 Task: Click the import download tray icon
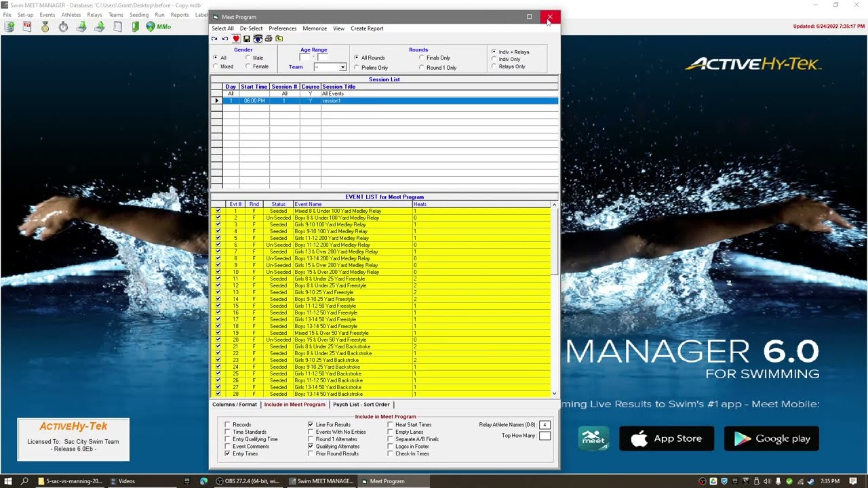pos(81,26)
